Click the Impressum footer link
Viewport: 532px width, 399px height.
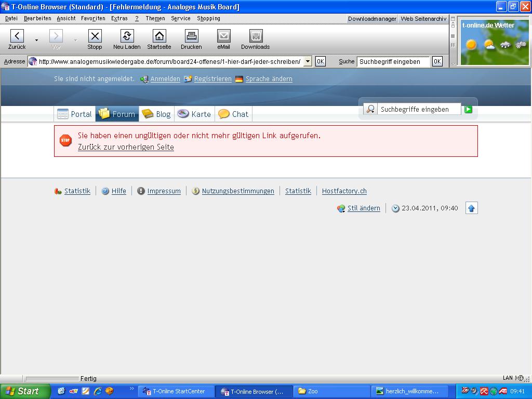164,191
